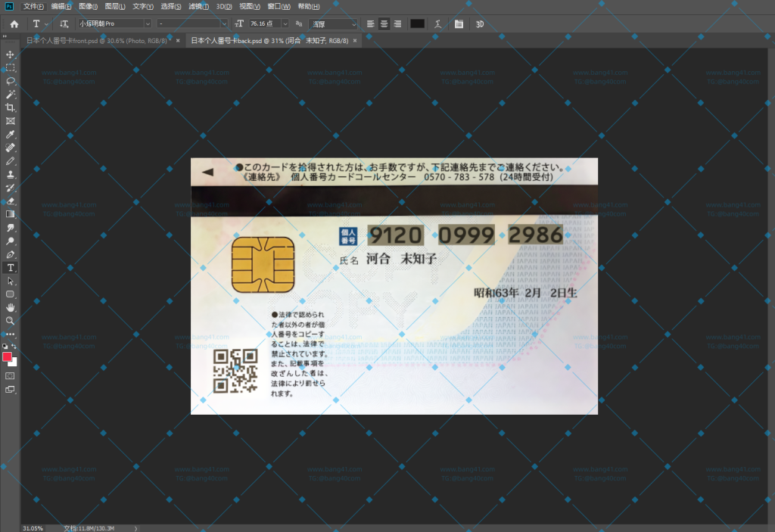
Task: Enter Quick Mask mode
Action: click(11, 375)
